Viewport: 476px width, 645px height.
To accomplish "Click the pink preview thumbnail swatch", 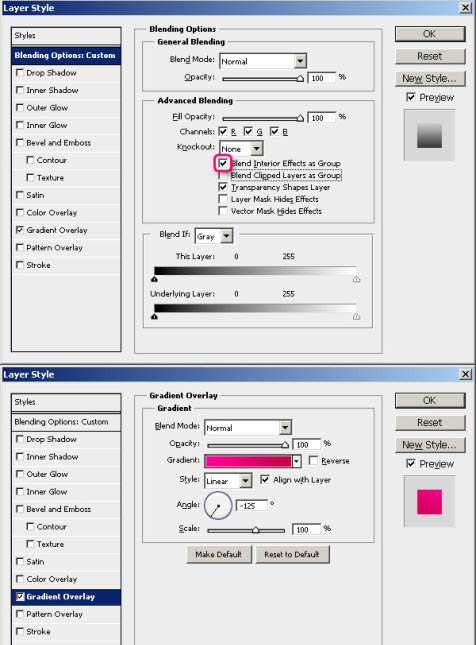I will tap(429, 501).
